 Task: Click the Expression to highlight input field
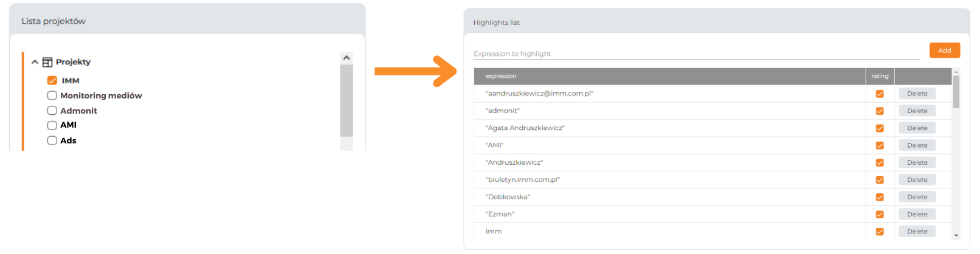697,53
